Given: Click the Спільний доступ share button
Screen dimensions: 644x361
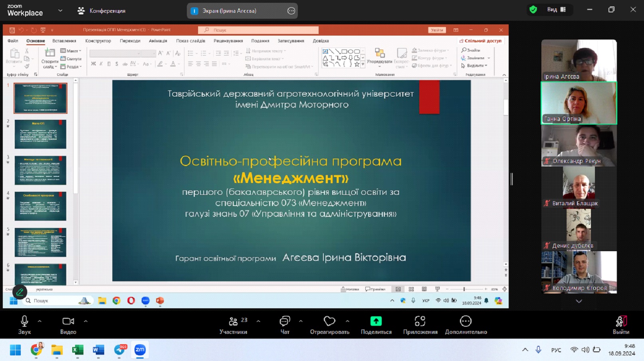Looking at the screenshot, I should 480,41.
